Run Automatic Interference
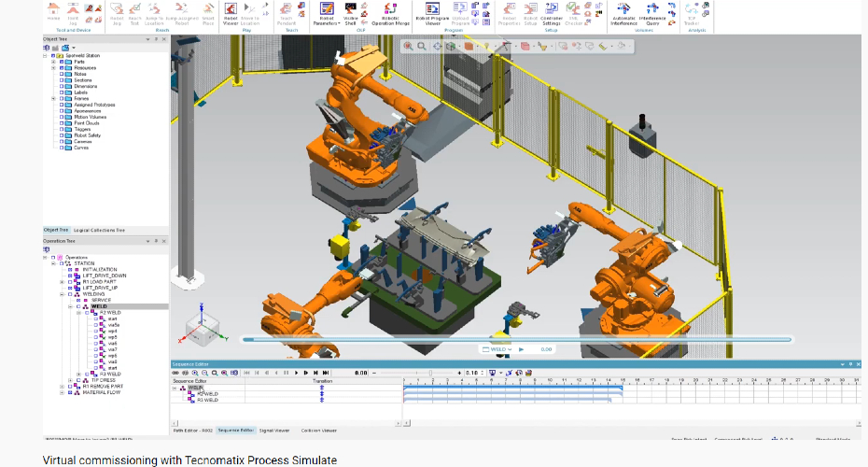This screenshot has height=467, width=868. pos(623,9)
